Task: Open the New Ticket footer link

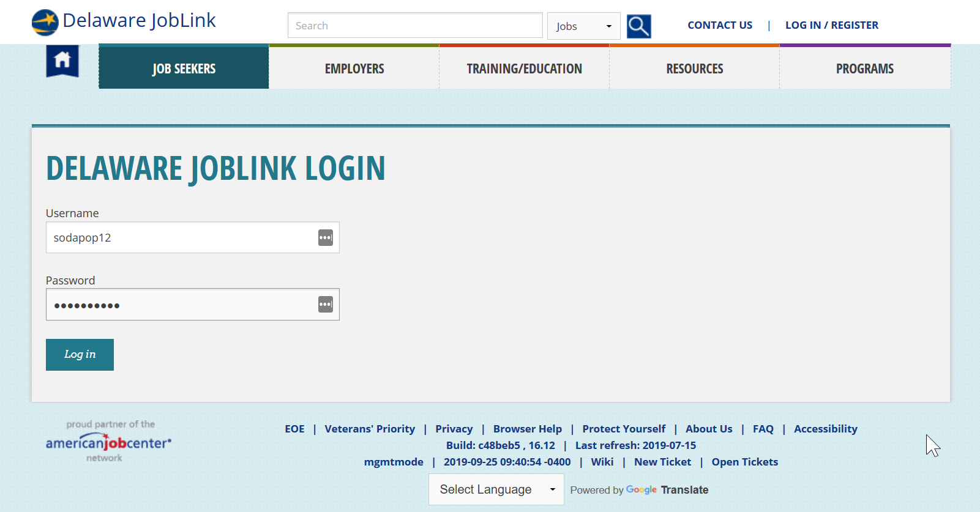Action: click(x=662, y=462)
